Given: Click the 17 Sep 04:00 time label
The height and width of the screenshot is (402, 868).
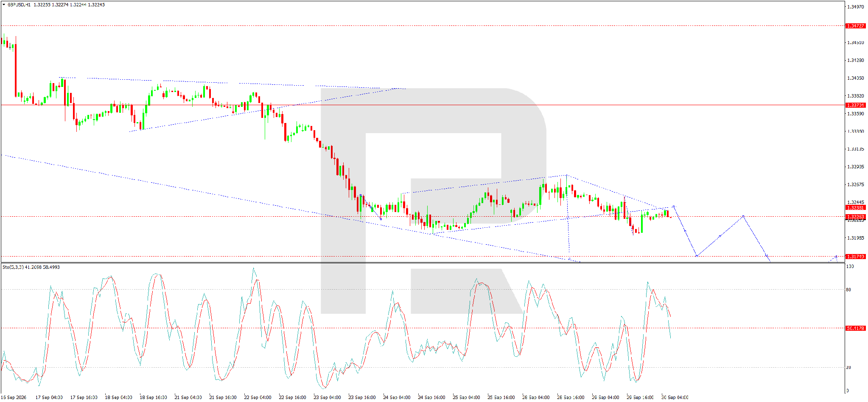Looking at the screenshot, I should (49, 397).
